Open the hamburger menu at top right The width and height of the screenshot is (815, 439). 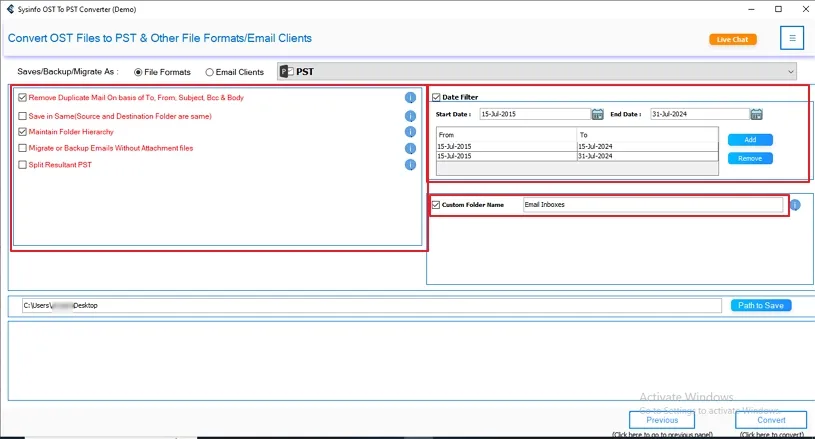coord(791,39)
